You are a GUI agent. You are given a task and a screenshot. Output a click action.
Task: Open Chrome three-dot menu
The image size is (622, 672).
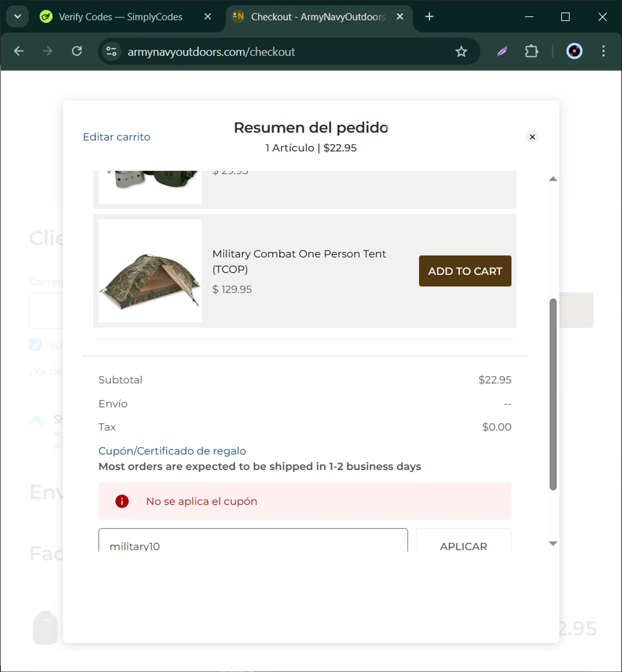point(604,52)
